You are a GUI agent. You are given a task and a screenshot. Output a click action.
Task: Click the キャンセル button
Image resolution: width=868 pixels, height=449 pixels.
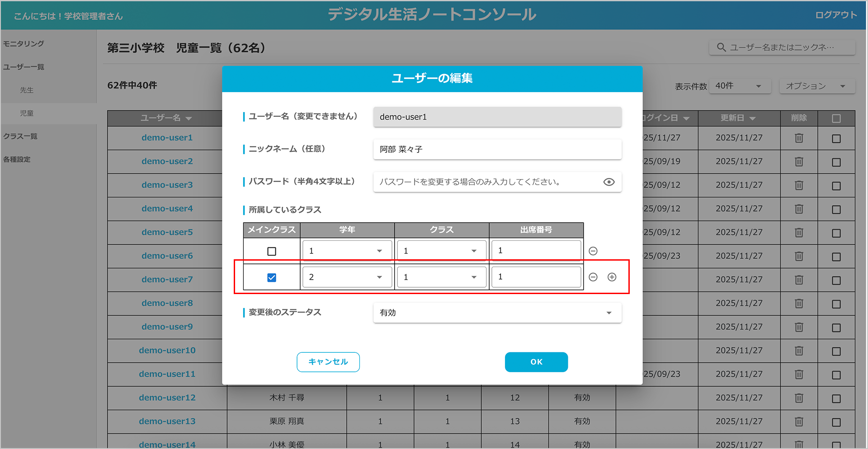point(328,362)
